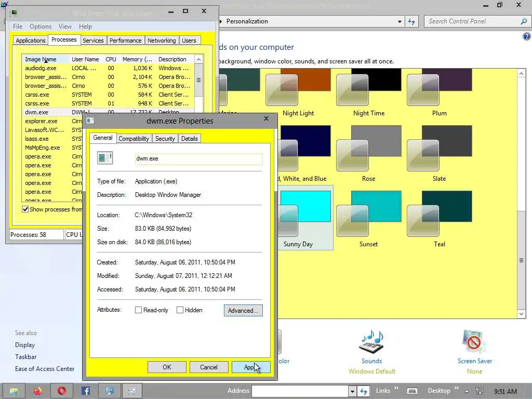Open the taskbar Address dropdown arrow
The image size is (532, 399).
(353, 391)
